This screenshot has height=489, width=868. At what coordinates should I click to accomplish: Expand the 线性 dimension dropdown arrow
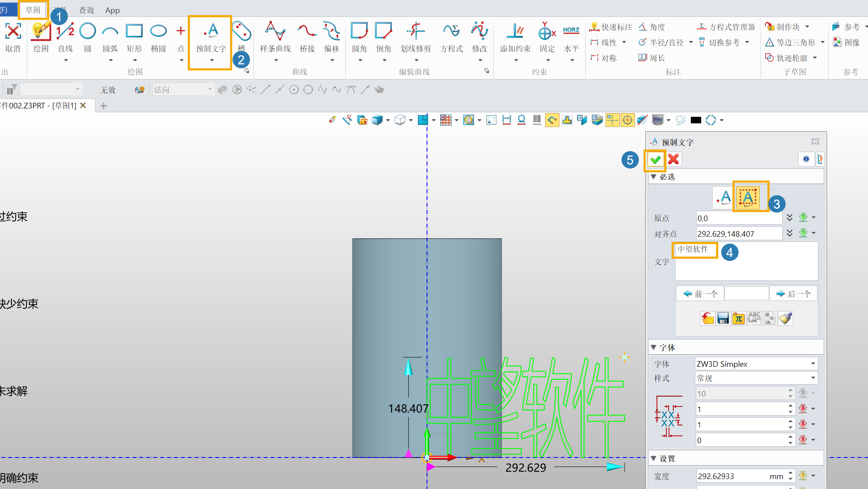click(624, 42)
